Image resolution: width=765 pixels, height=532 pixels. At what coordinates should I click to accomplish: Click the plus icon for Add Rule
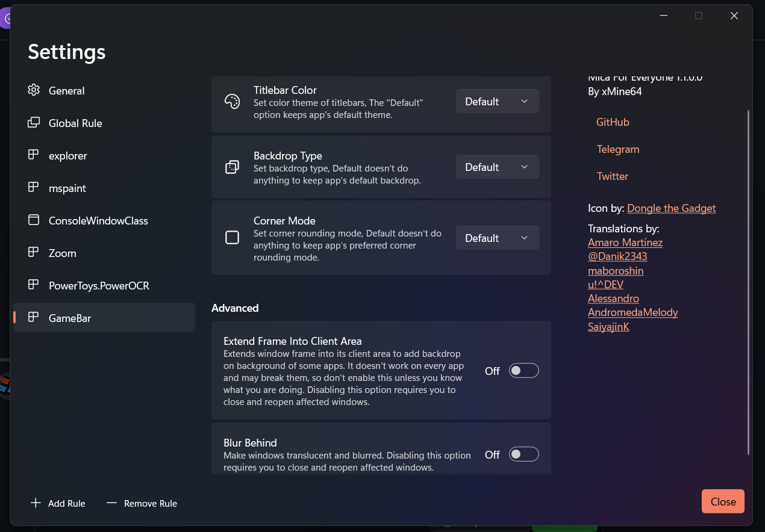click(36, 503)
